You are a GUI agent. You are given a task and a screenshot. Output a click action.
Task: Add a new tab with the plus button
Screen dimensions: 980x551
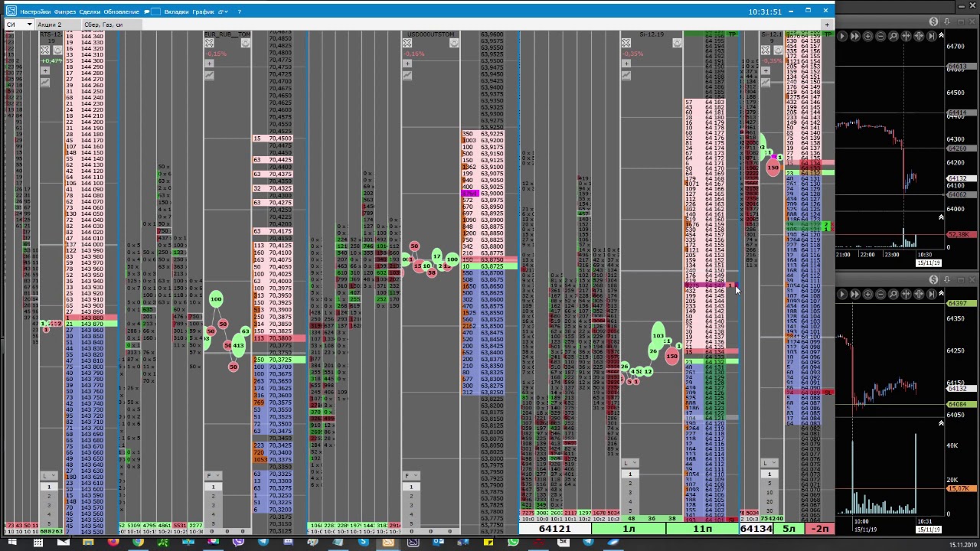pyautogui.click(x=827, y=24)
